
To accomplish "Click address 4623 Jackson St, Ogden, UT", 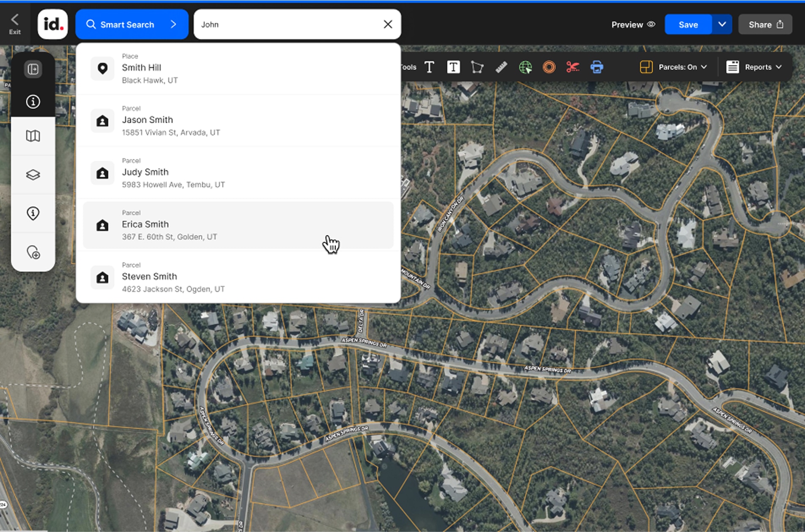I will pyautogui.click(x=173, y=289).
